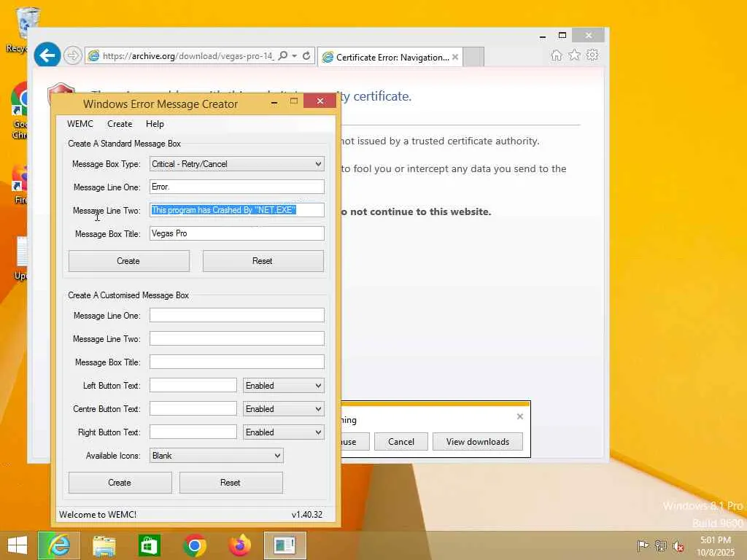
Task: Go back in Internet Explorer
Action: [47, 55]
